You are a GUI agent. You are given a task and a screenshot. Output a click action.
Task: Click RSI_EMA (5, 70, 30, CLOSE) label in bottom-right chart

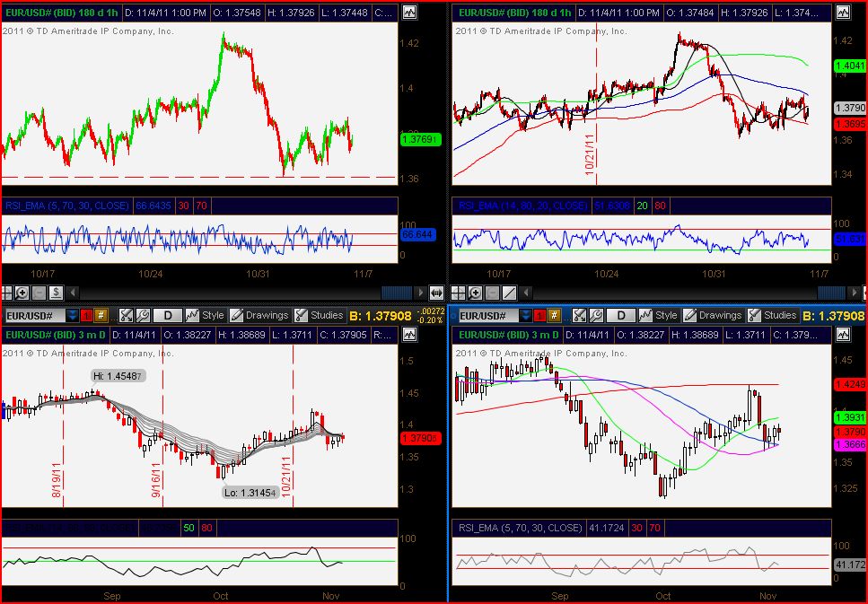(521, 528)
